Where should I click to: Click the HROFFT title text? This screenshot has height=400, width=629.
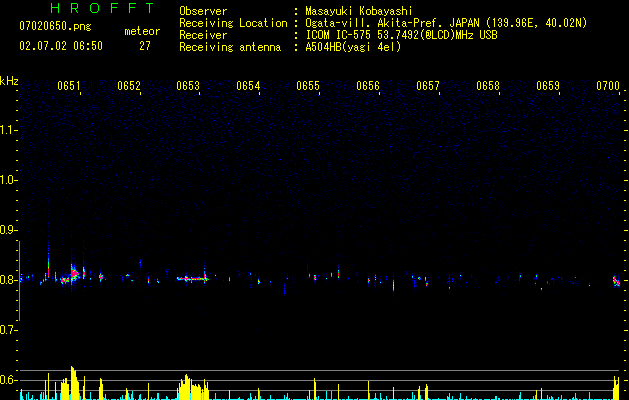pos(102,8)
